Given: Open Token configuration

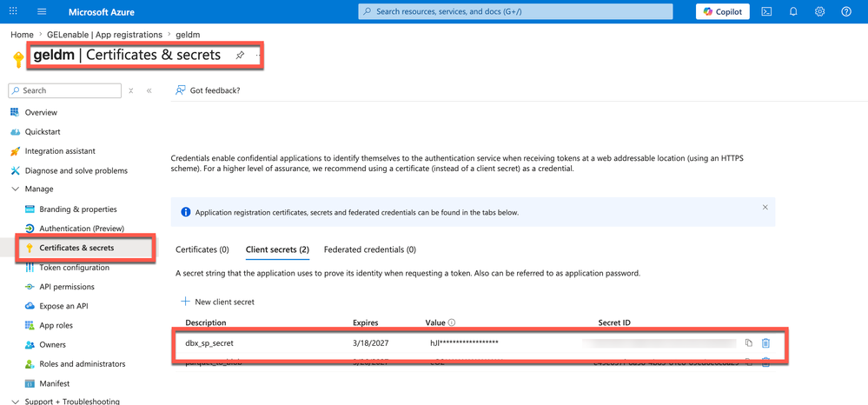Looking at the screenshot, I should 74,268.
